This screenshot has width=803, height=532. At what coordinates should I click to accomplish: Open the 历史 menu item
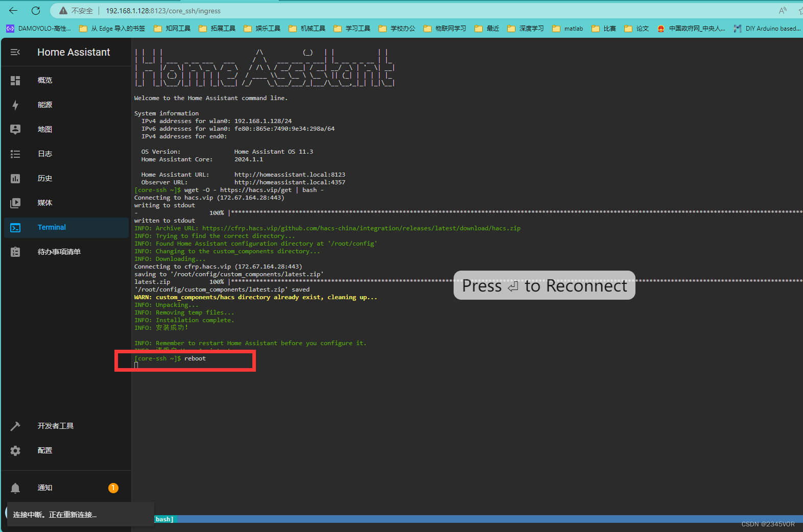coord(66,178)
